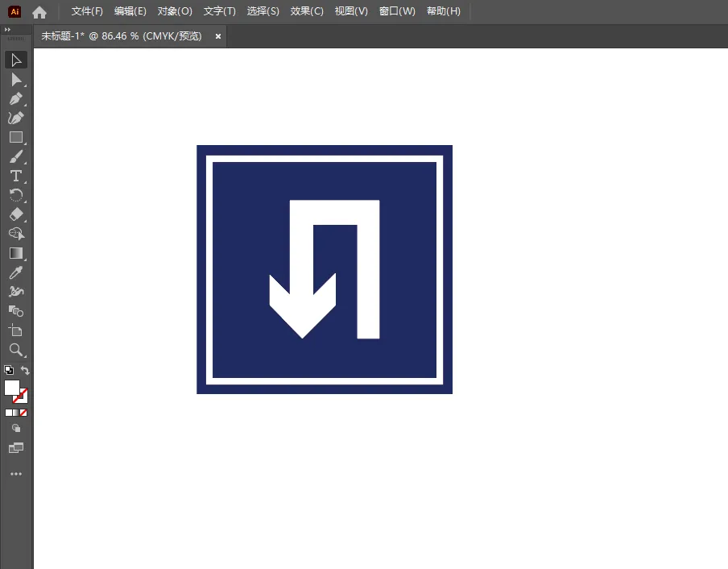Set paint mode to None

coord(23,413)
